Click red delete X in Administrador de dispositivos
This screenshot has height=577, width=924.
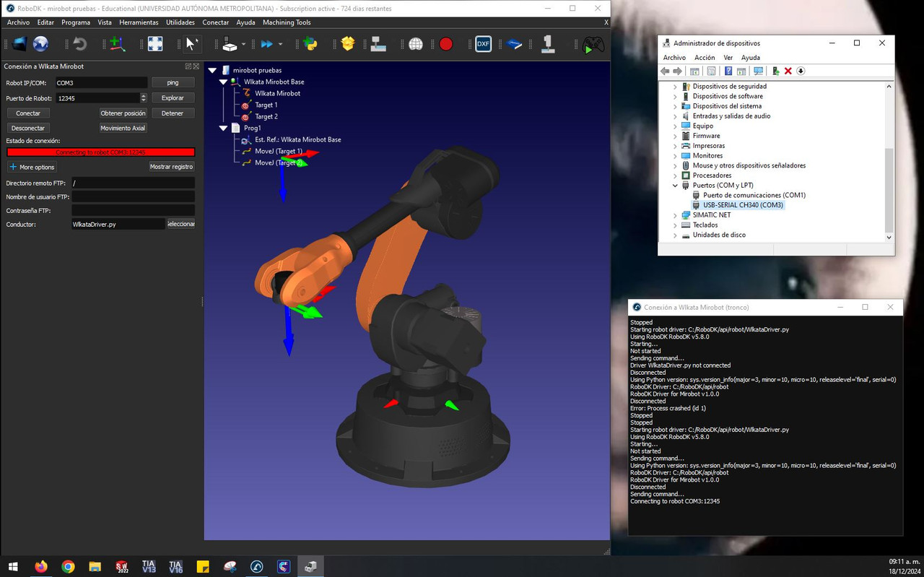click(x=788, y=71)
